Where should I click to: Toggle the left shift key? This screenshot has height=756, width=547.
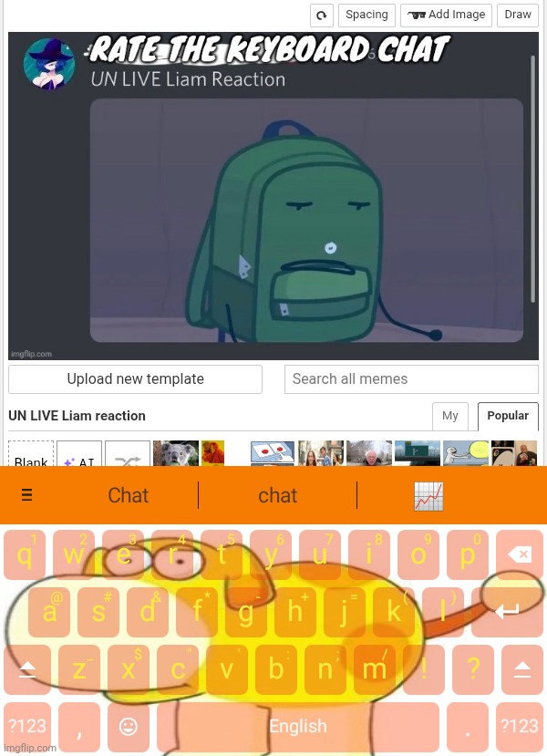click(x=27, y=669)
